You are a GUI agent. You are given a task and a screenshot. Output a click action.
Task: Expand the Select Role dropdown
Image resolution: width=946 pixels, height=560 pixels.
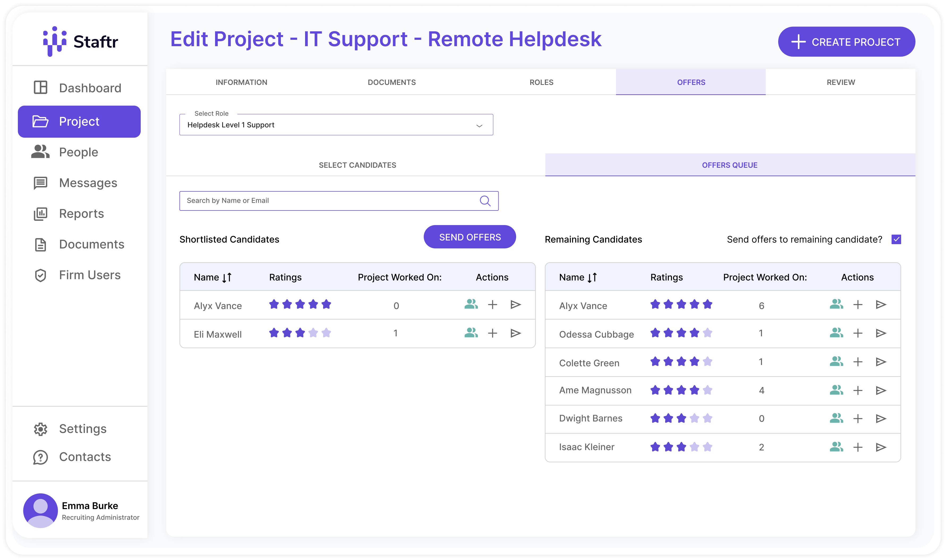[479, 125]
